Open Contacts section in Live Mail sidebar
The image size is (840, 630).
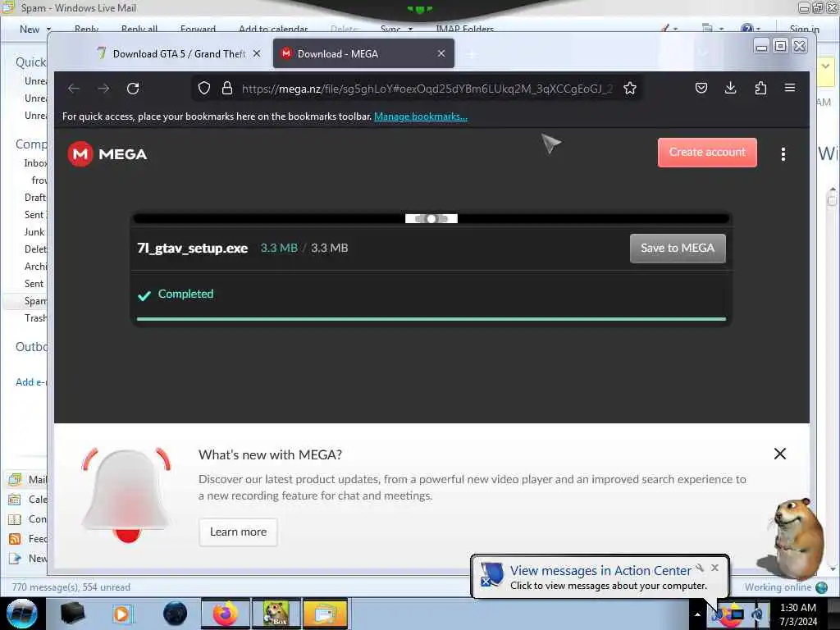coord(28,519)
